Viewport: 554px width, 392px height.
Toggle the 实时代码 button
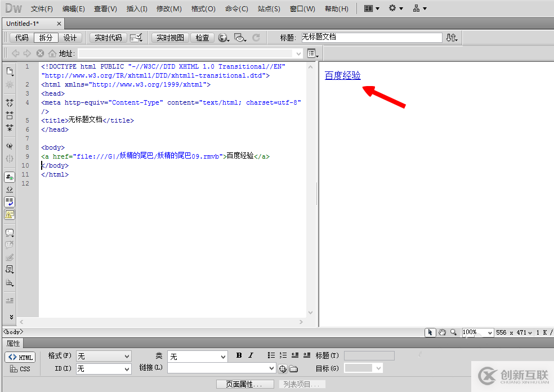(108, 38)
